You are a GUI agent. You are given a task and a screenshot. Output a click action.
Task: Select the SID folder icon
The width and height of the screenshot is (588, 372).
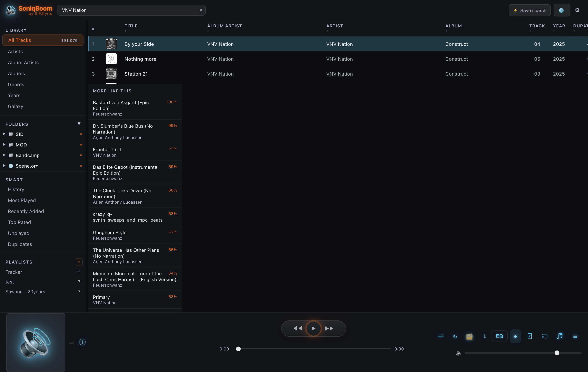[x=11, y=134]
